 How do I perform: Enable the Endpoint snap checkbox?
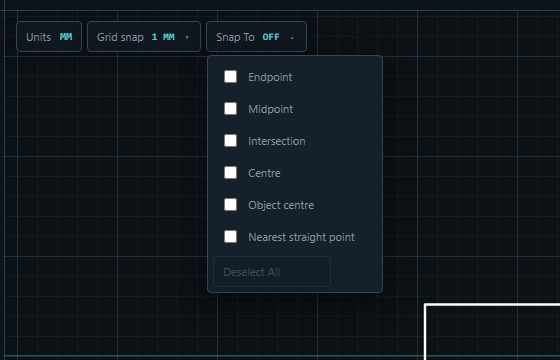click(230, 76)
